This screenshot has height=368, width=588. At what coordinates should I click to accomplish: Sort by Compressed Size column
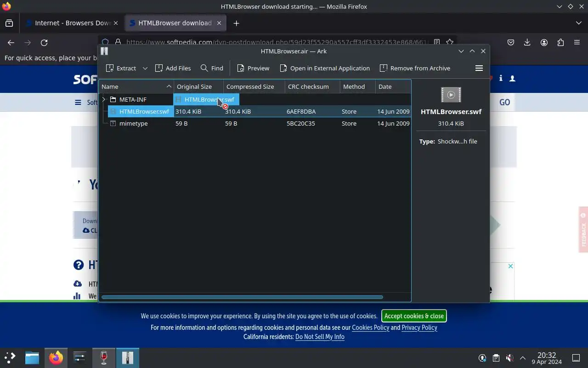254,86
